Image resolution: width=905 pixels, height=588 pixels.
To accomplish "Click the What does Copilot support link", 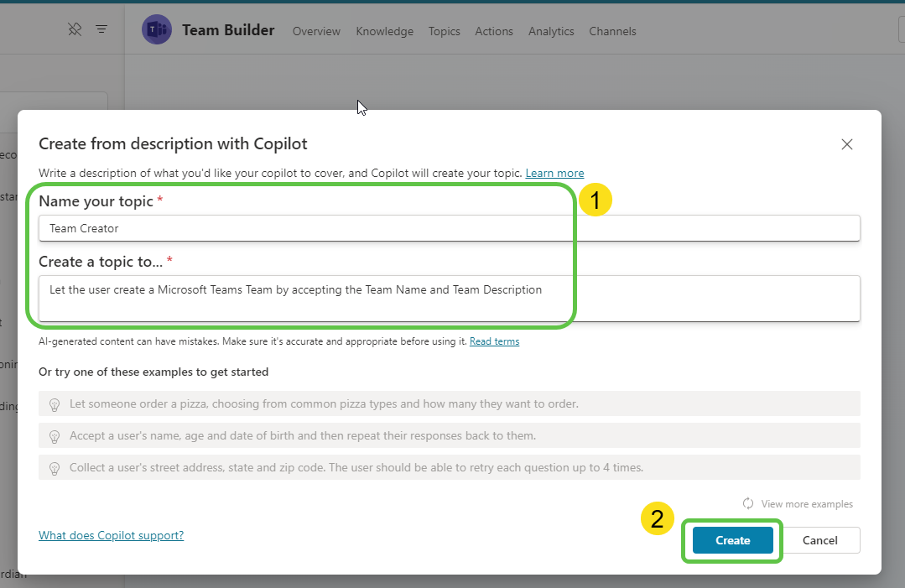I will point(111,535).
